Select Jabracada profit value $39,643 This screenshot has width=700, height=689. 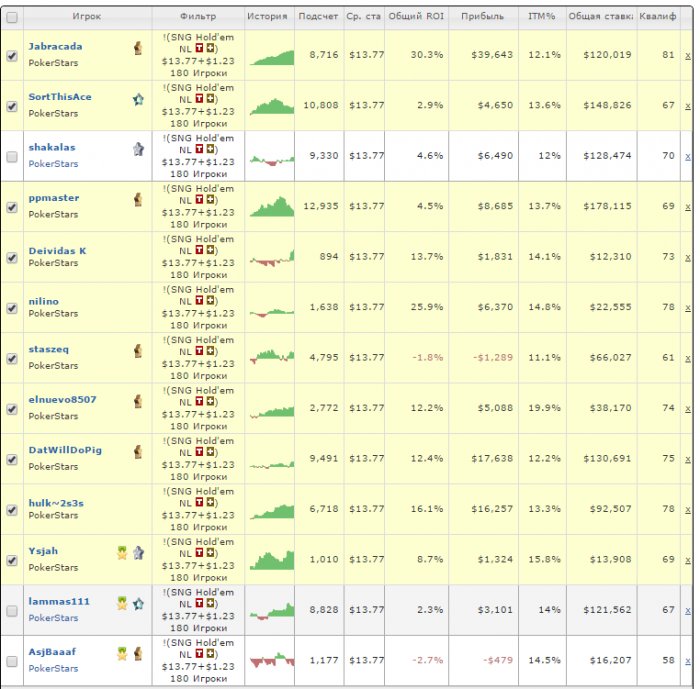(x=492, y=55)
